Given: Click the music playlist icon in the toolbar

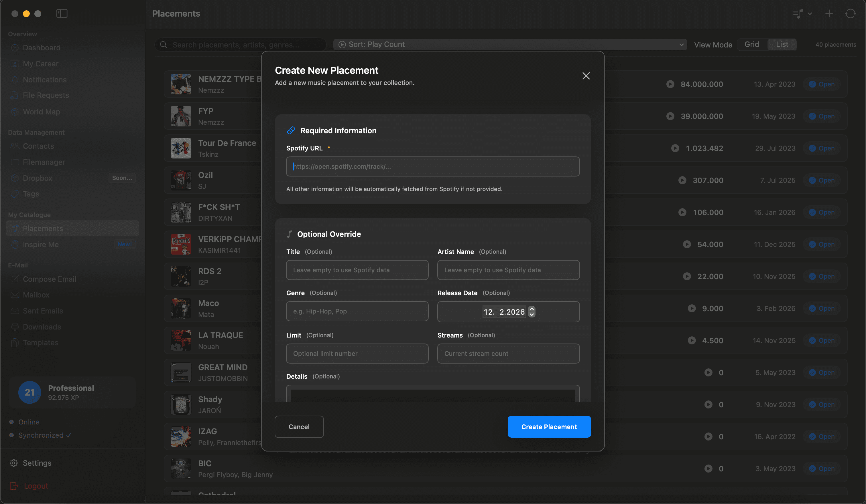Looking at the screenshot, I should [x=798, y=13].
